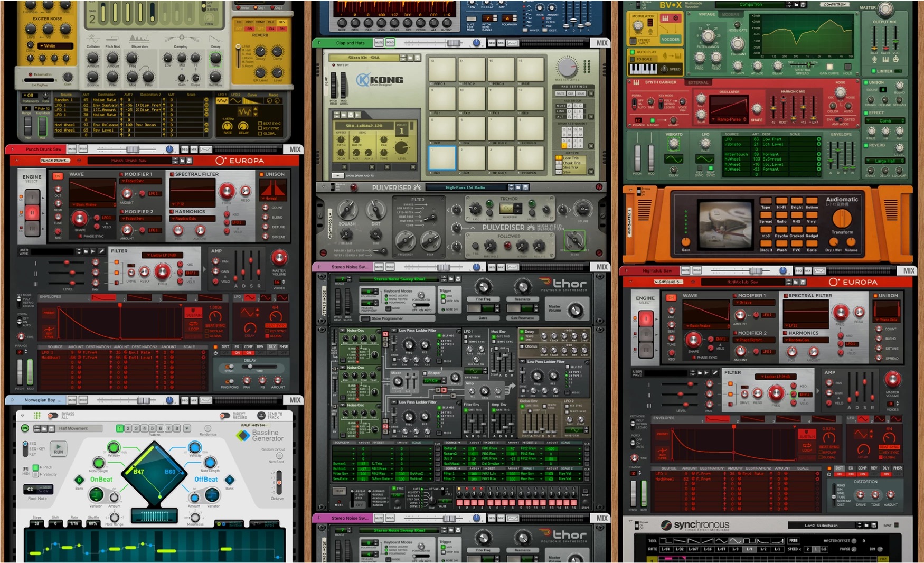Solo the Punch Drunk Saw track

(83, 149)
